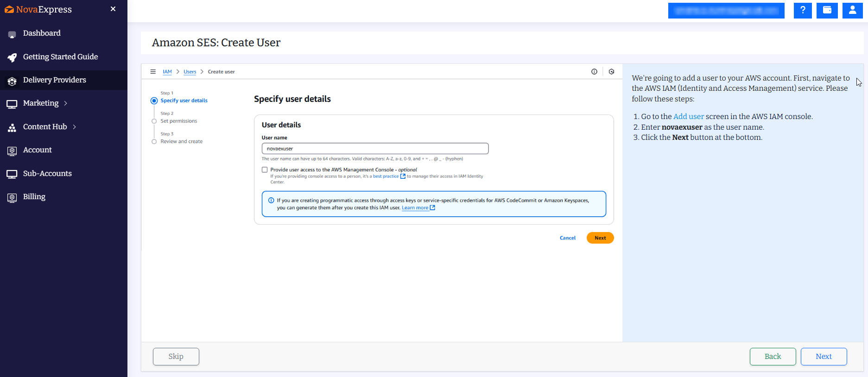Open the Account menu item

click(37, 150)
